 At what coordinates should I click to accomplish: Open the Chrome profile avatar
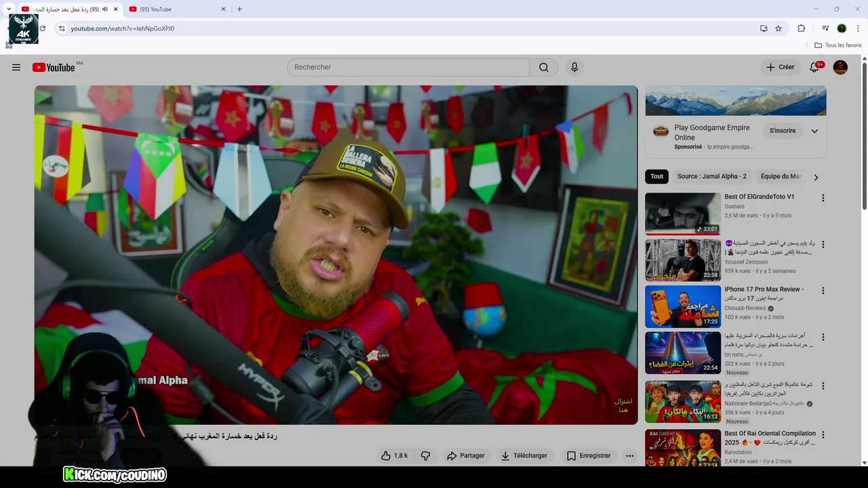pos(842,28)
